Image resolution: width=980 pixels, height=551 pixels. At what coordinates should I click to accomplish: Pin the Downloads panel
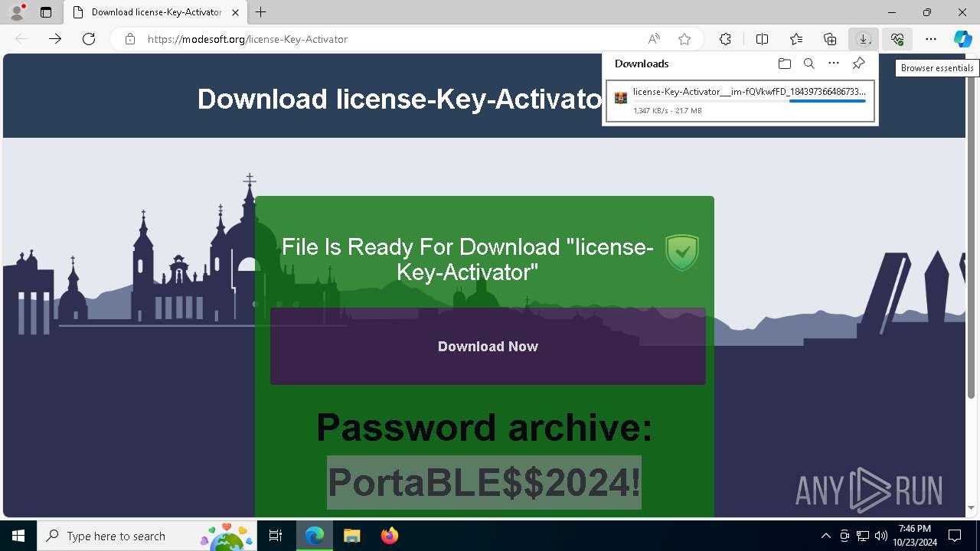859,64
